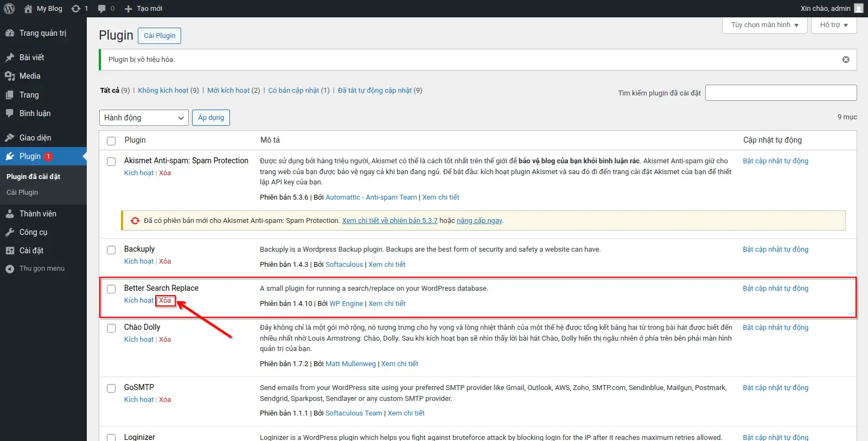Click the plugin update count badge

(x=48, y=156)
